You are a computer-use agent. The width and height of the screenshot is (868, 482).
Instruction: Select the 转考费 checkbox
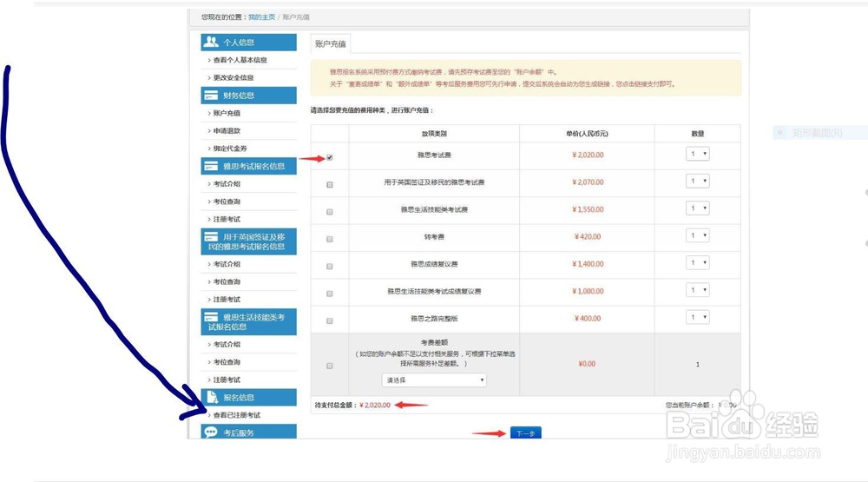(330, 240)
